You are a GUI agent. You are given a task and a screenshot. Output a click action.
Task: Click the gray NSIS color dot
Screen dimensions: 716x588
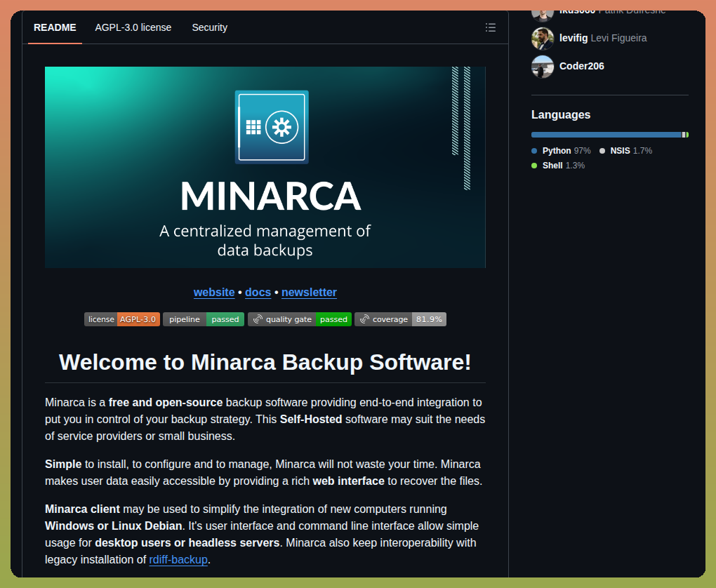[602, 151]
